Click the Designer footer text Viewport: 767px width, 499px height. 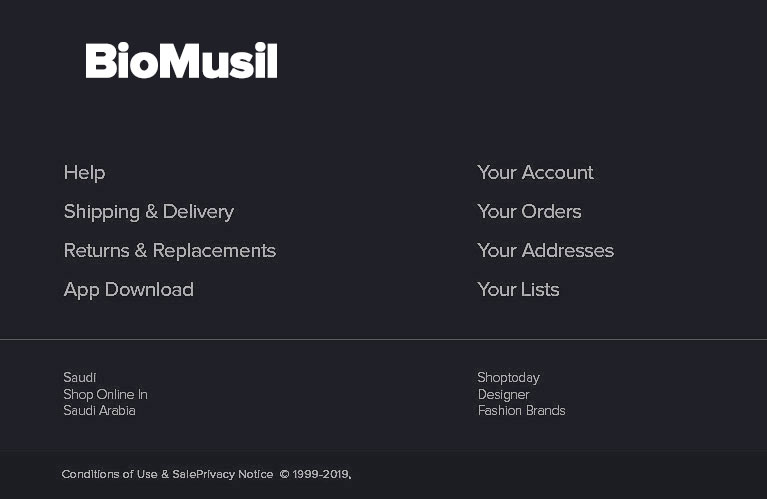(x=503, y=394)
